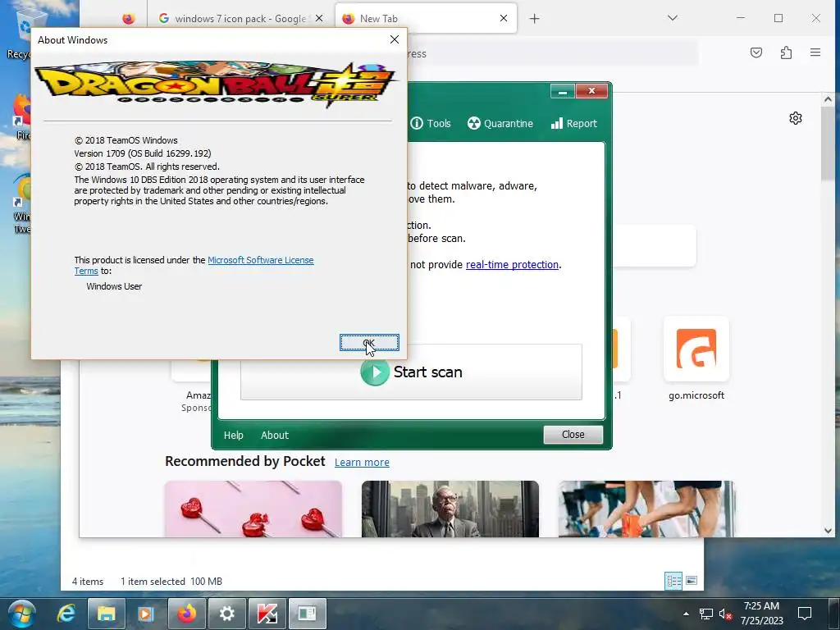The width and height of the screenshot is (840, 630).
Task: Close the Google search tab
Action: (x=319, y=18)
